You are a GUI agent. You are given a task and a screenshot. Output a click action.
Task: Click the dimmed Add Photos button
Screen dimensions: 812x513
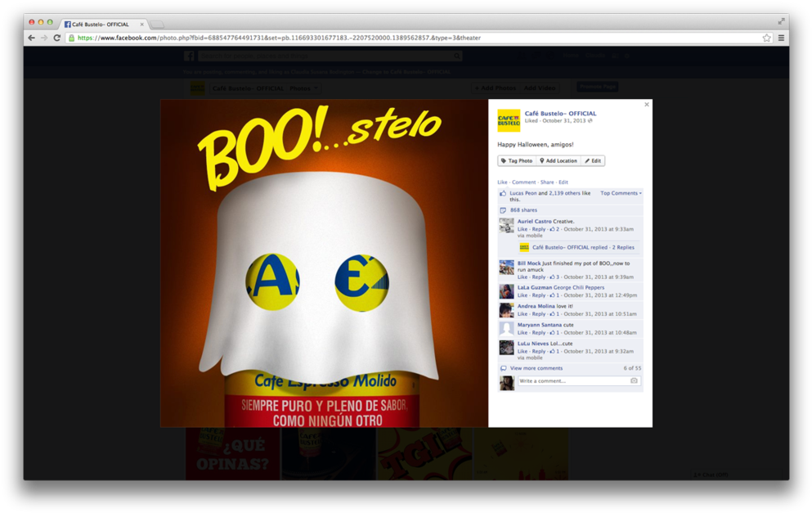point(496,88)
